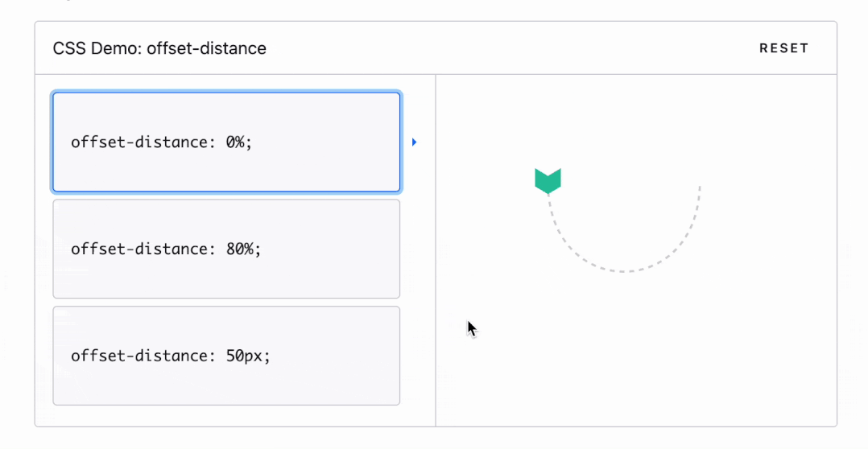Click the green chevron-shaped element

coord(548,180)
